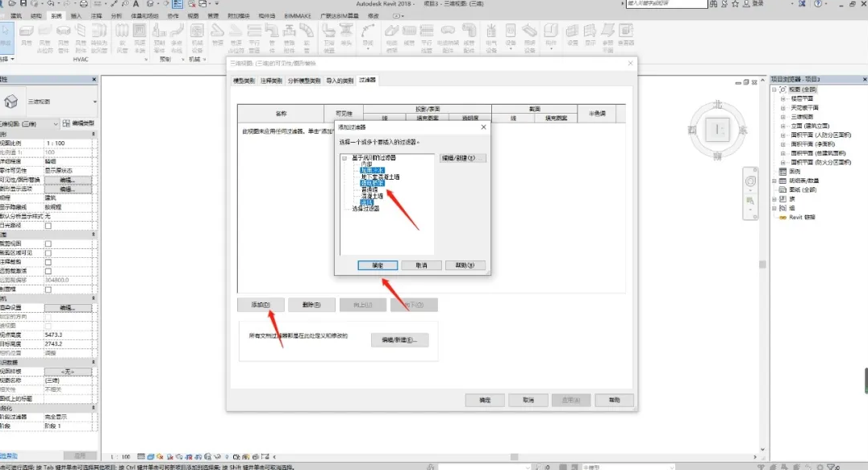Screen dimensions: 868x470
Task: Select the 混凝土墙 filter item
Action: click(x=372, y=196)
